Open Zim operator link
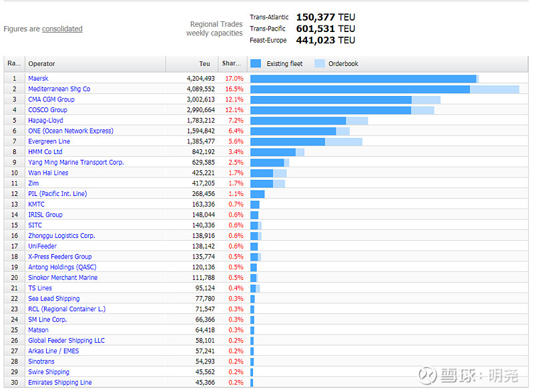Screen dimensions: 534x392 point(33,183)
